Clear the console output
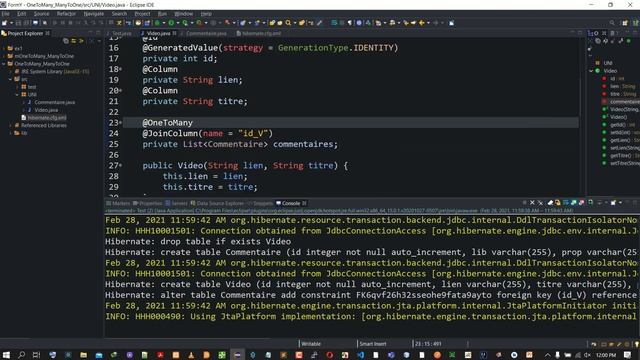640x360 pixels. [x=550, y=203]
